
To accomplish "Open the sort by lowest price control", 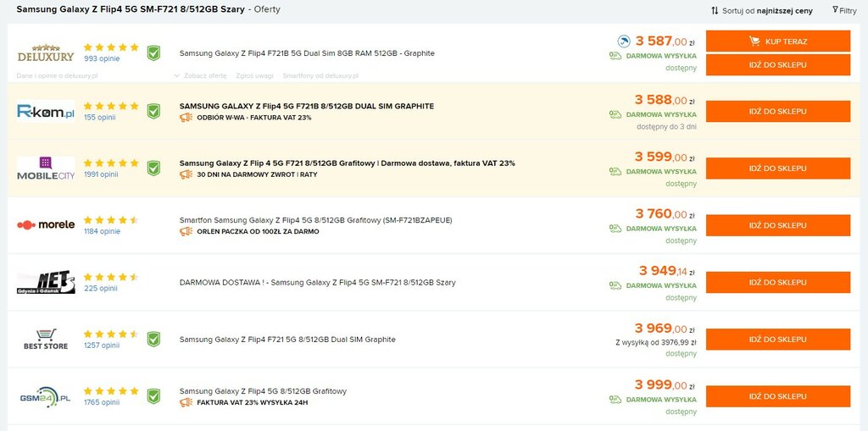I will [762, 10].
